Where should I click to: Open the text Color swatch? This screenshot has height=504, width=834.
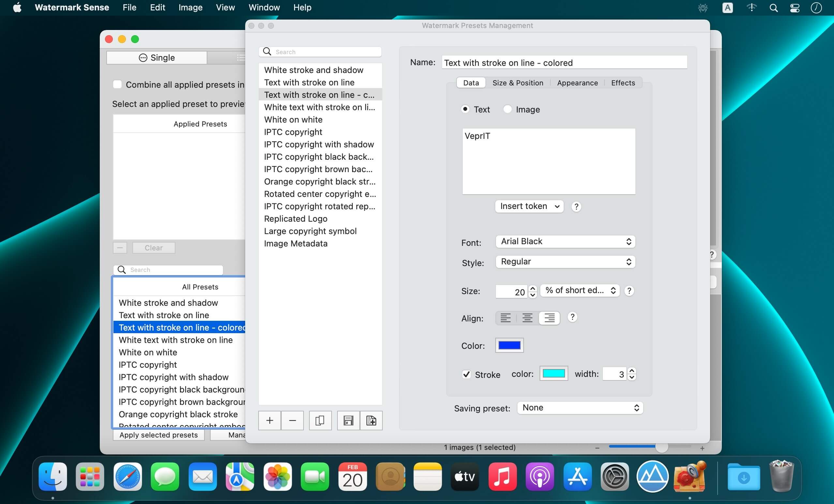coord(509,345)
